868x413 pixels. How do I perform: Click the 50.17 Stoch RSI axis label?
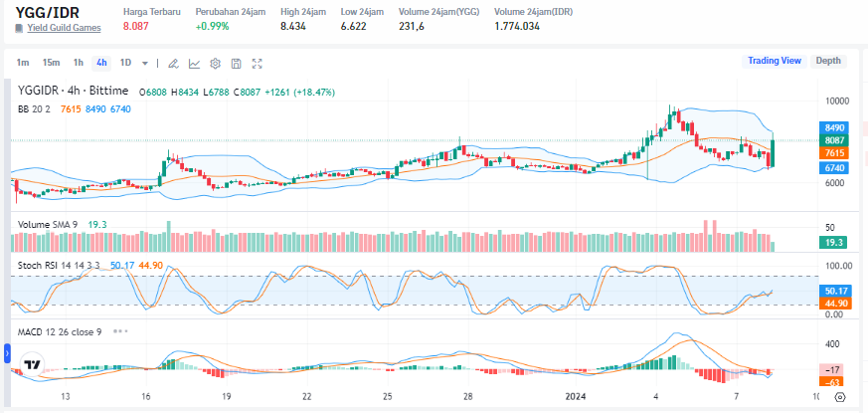coord(833,290)
